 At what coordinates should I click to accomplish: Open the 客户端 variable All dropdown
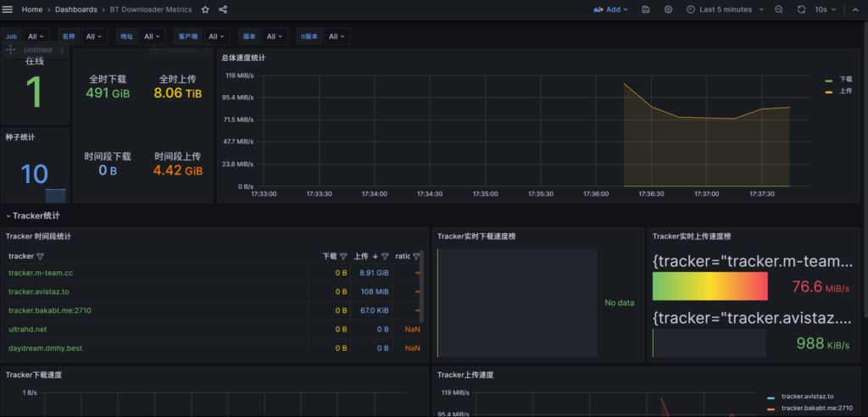[x=216, y=36]
